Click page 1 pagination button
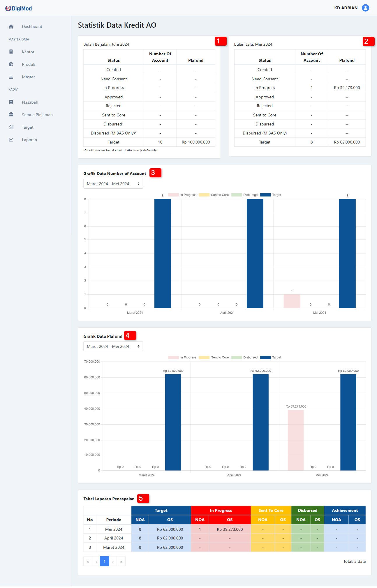The image size is (377, 588). (104, 562)
